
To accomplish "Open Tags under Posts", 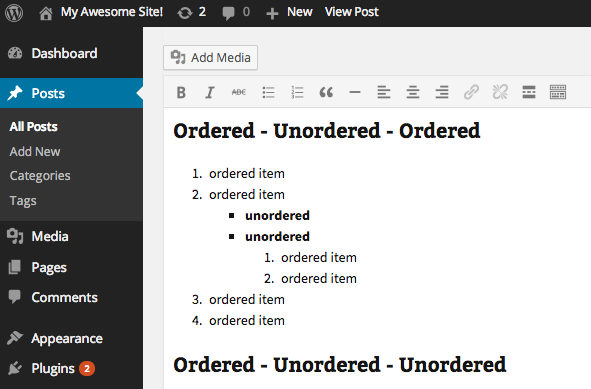I will point(23,201).
